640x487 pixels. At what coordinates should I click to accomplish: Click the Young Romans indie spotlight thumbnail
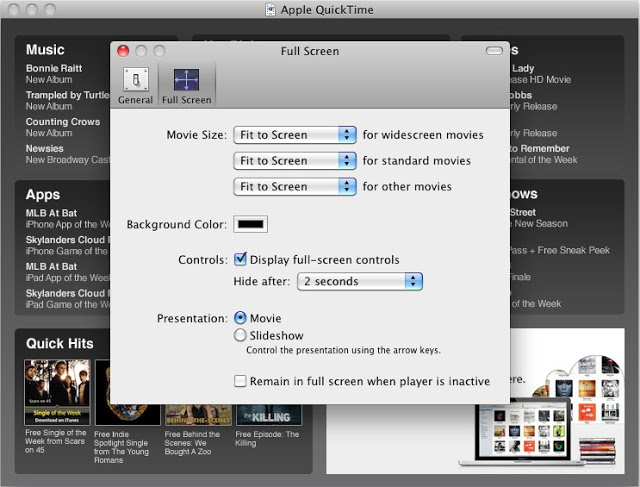click(128, 415)
